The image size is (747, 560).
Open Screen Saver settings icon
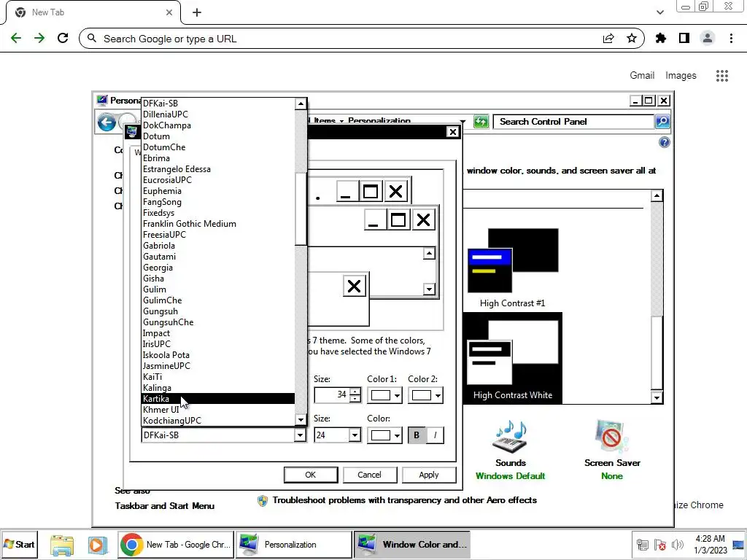click(x=612, y=436)
